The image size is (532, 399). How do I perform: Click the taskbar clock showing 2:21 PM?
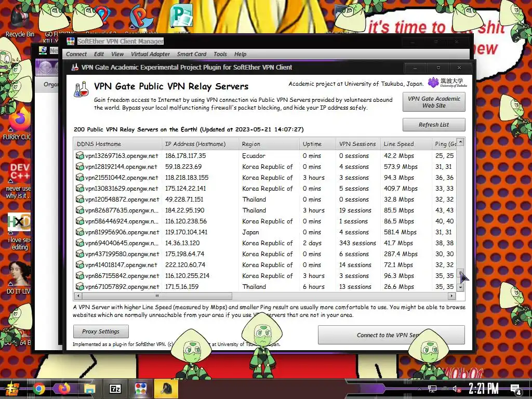point(484,389)
